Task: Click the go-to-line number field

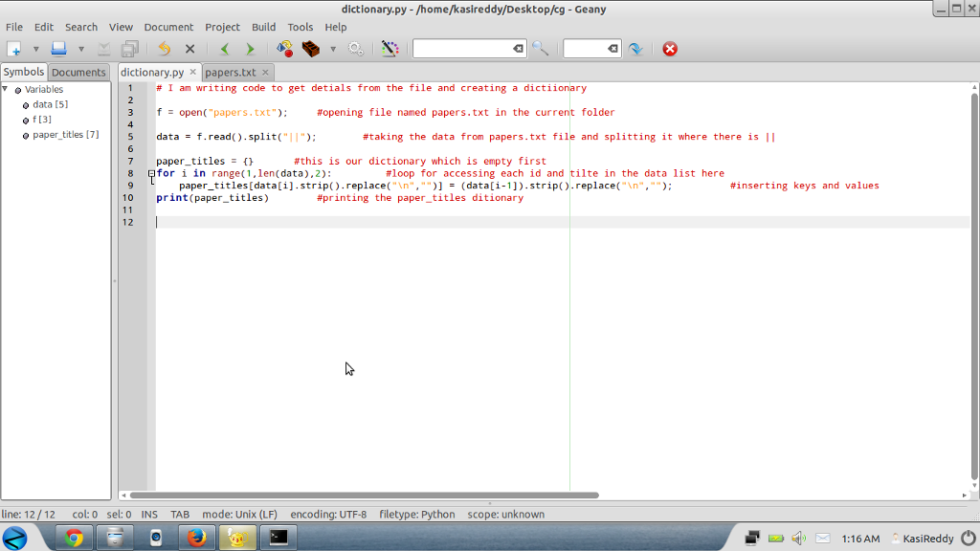Action: coord(585,49)
